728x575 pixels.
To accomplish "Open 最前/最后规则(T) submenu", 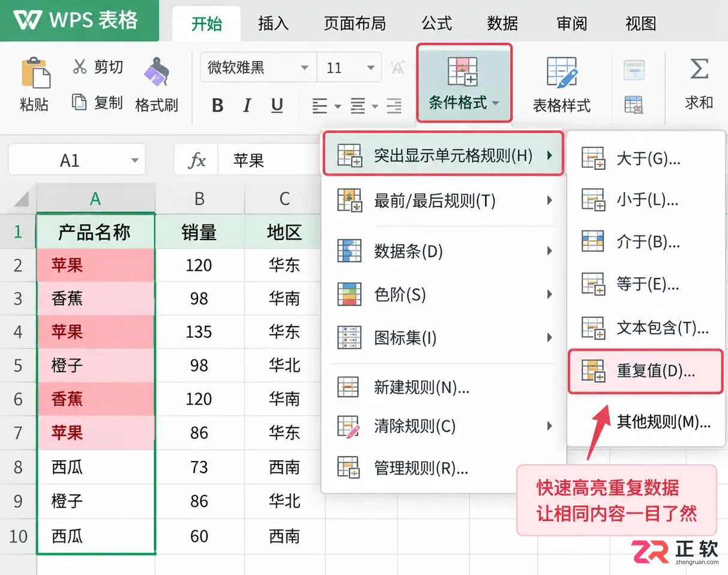I will pos(444,200).
